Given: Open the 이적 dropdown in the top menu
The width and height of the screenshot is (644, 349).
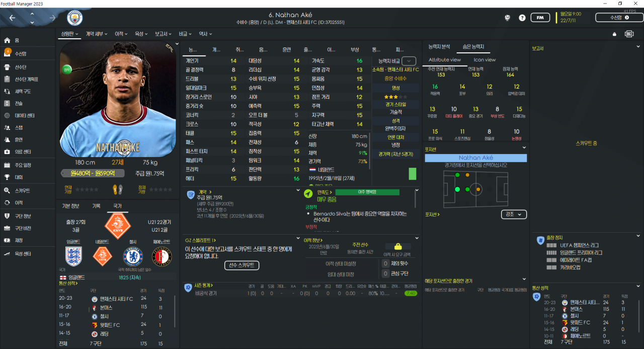Looking at the screenshot, I should (121, 34).
